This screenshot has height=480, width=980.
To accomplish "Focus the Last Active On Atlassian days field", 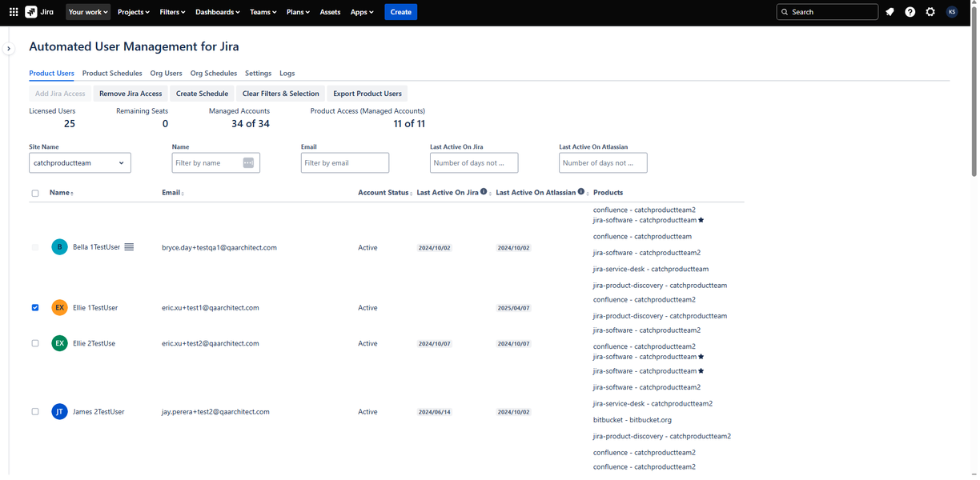I will [x=603, y=162].
